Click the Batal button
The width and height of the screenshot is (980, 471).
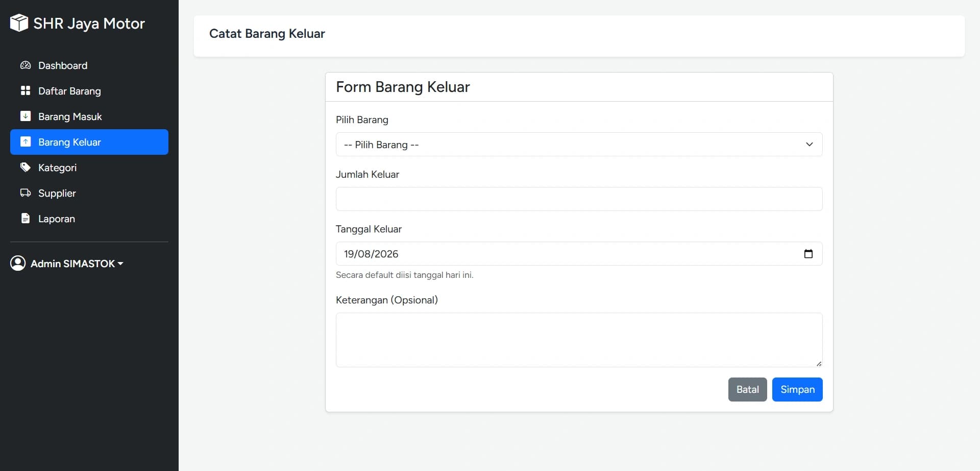coord(747,390)
